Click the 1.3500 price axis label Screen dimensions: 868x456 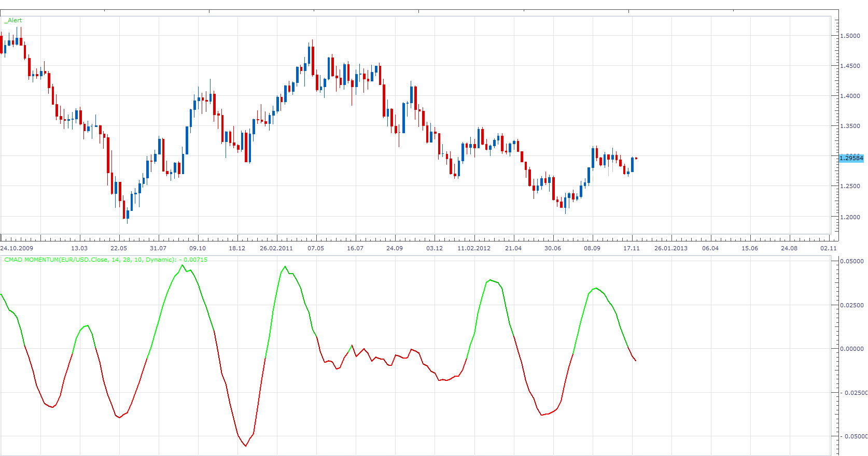pos(850,126)
